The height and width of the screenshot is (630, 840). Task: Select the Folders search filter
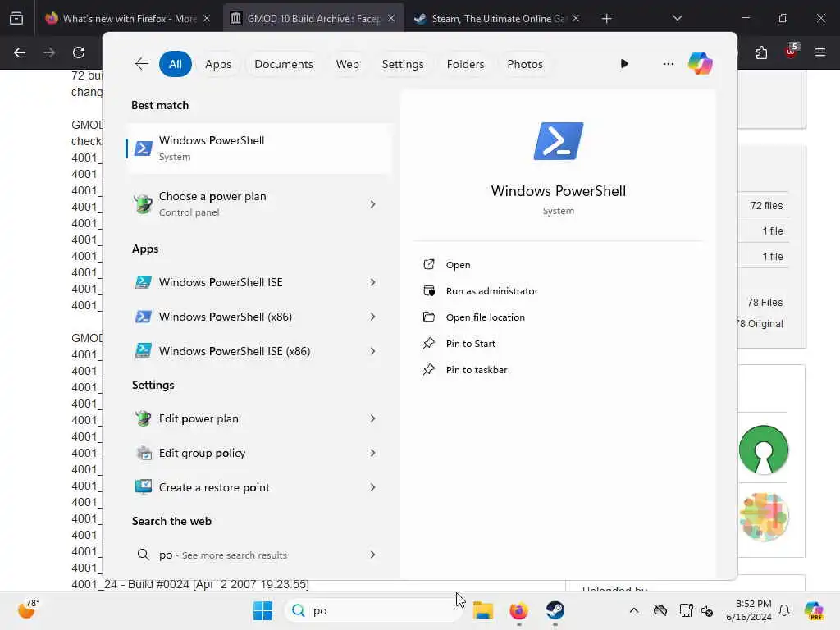point(465,64)
